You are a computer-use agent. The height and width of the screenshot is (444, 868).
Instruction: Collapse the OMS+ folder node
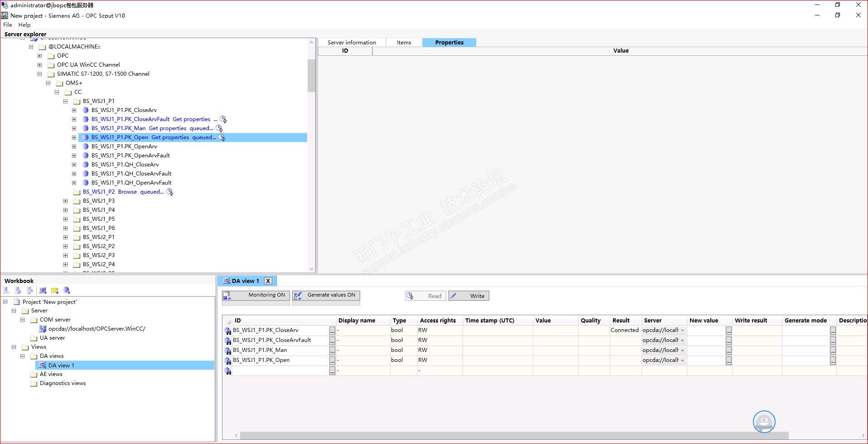tap(48, 83)
